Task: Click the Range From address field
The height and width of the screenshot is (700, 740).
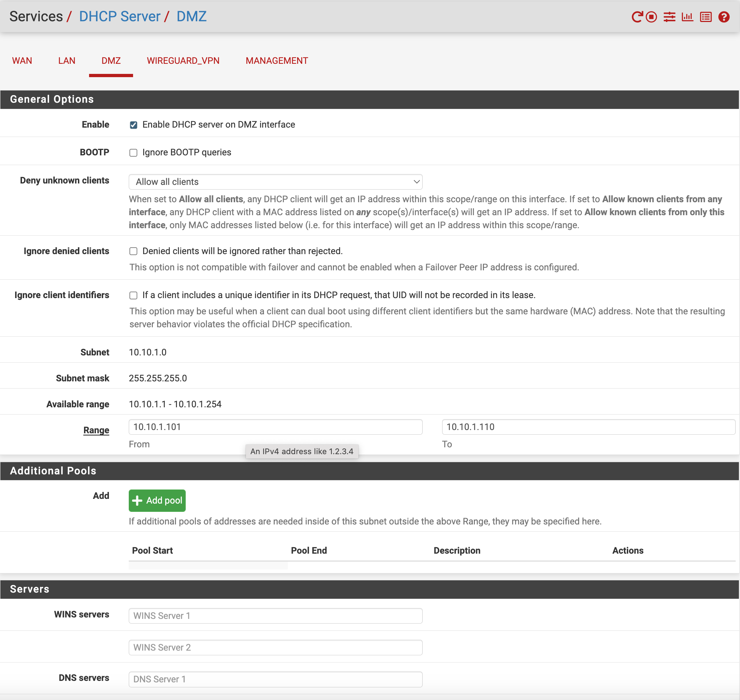Action: coord(275,427)
